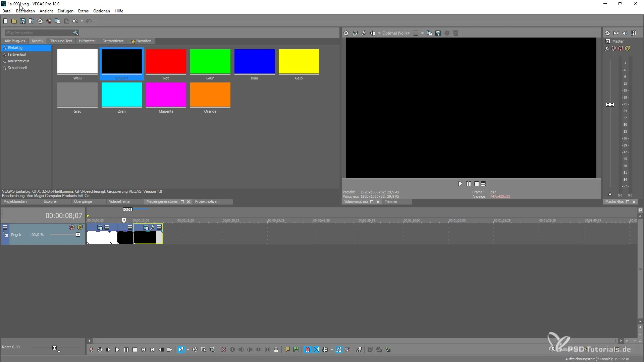The image size is (644, 362).
Task: Switch to the Titel und Text tab
Action: point(61,41)
